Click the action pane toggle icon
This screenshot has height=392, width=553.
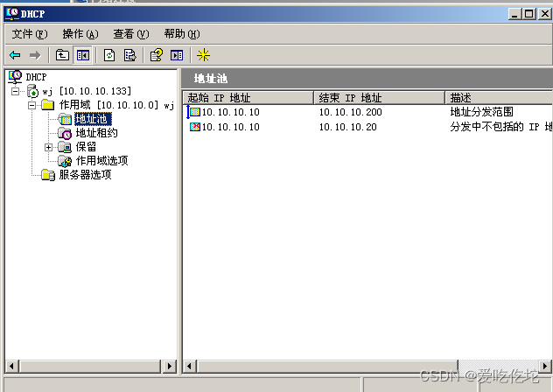(x=177, y=55)
